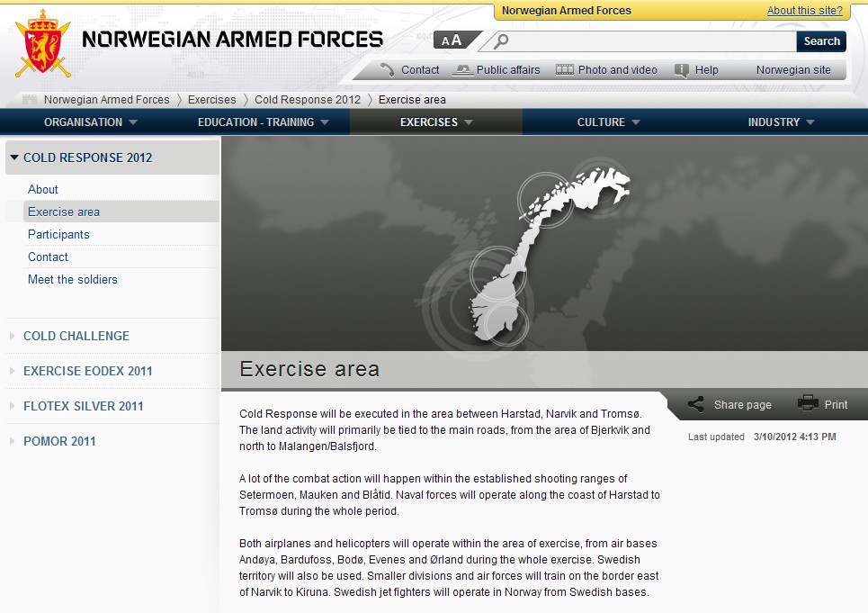This screenshot has width=868, height=613.
Task: Click the Share page icon
Action: pyautogui.click(x=695, y=404)
